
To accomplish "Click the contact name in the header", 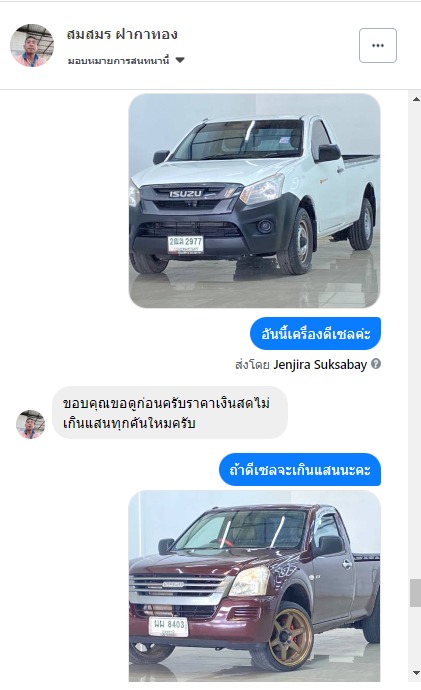I will [122, 34].
